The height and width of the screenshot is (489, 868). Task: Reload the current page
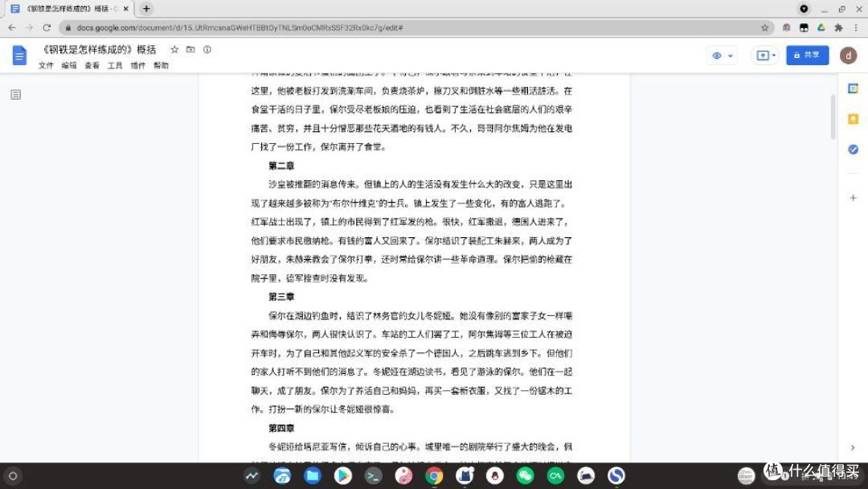tap(47, 27)
